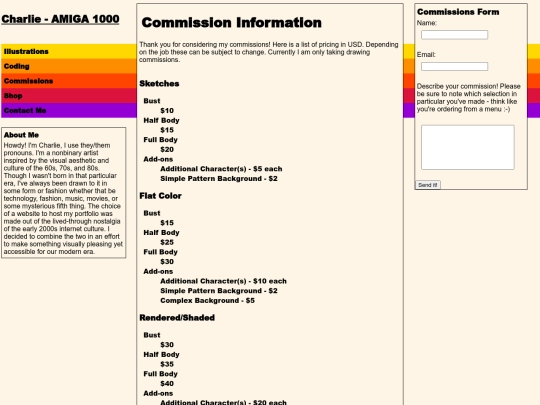Click the $10 Sketches Bust price
The height and width of the screenshot is (405, 540).
tap(167, 111)
